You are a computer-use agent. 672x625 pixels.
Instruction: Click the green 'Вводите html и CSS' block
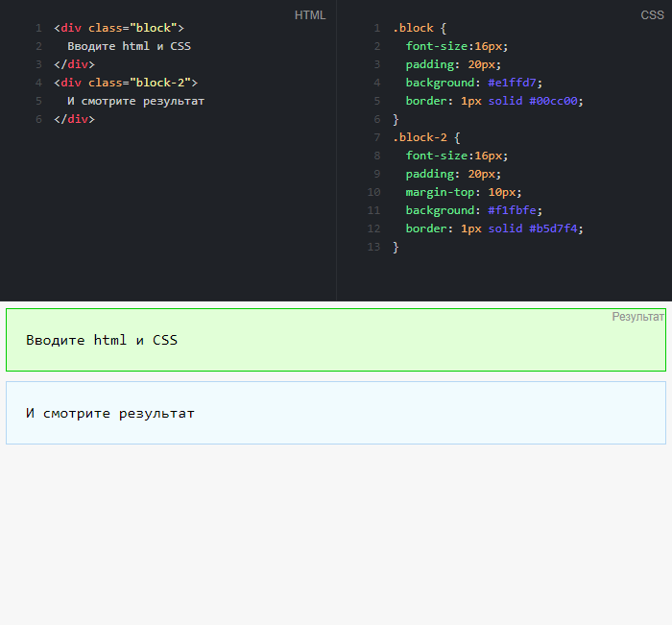pos(335,341)
